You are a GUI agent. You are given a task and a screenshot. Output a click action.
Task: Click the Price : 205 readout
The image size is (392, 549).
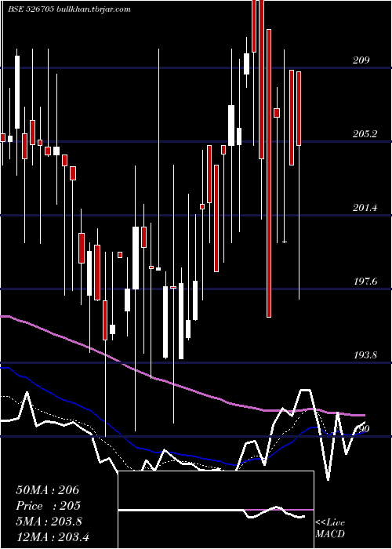49,506
